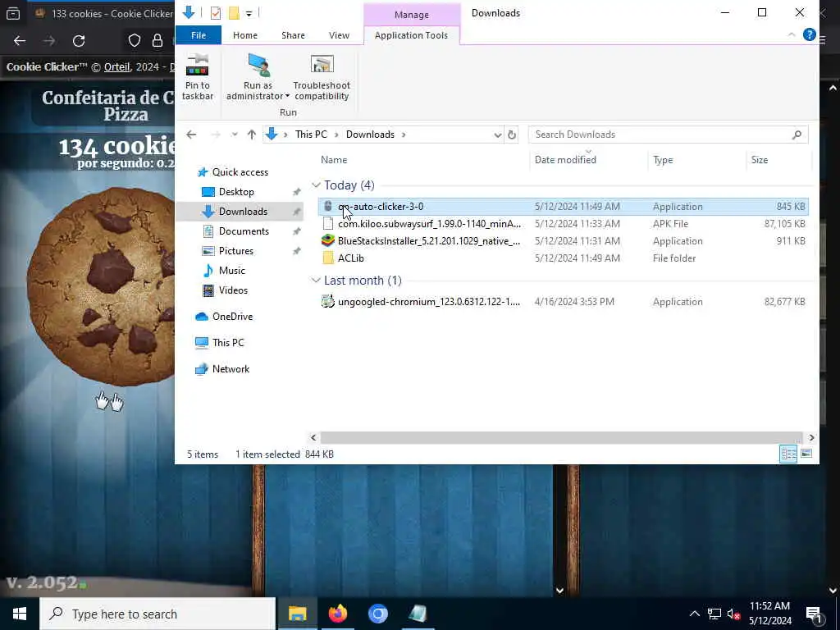Open recent locations dropdown arrow
Image resolution: width=840 pixels, height=630 pixels.
[x=234, y=135]
